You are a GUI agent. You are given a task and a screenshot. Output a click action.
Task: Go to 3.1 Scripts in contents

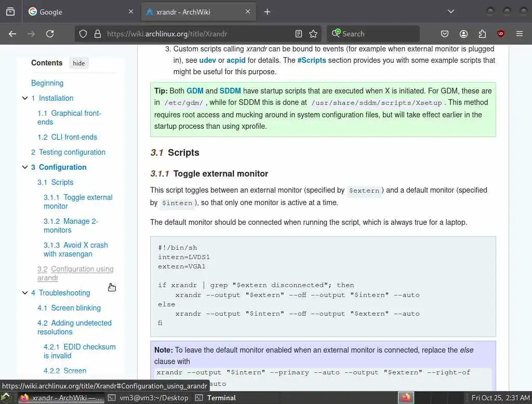55,182
